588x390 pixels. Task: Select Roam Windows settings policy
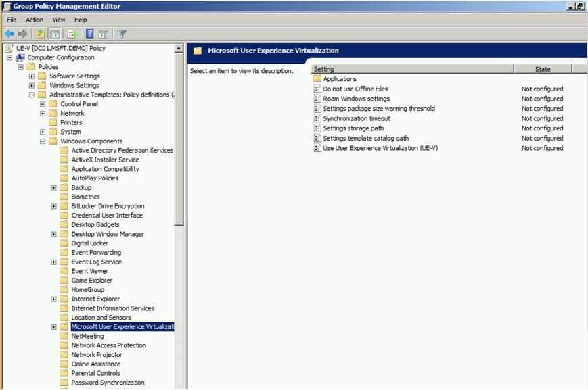click(x=356, y=99)
